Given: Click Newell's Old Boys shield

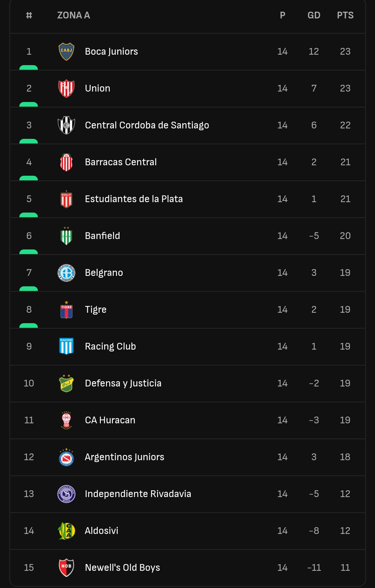Looking at the screenshot, I should tap(66, 567).
